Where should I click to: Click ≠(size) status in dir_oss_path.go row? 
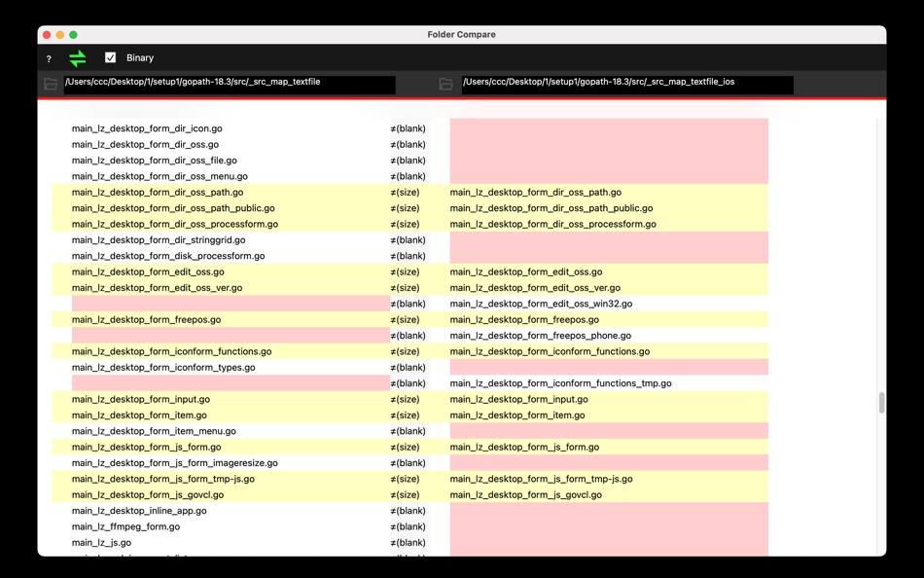click(405, 193)
